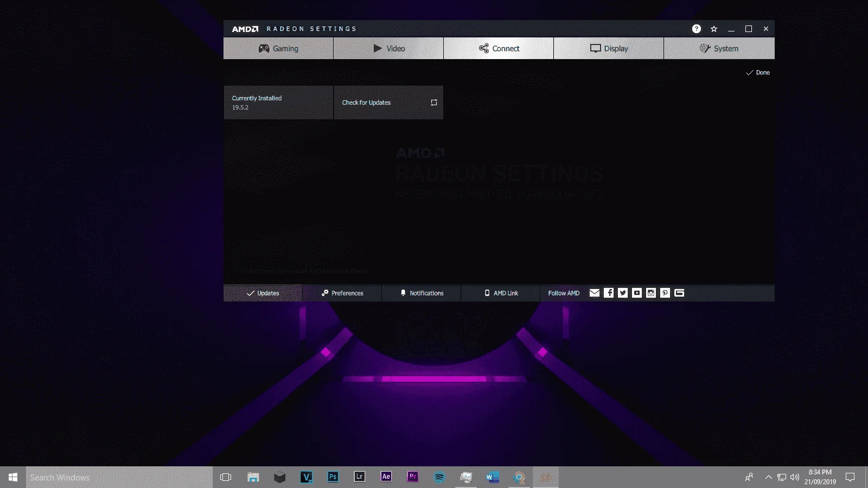
Task: Open the Notifications panel
Action: (x=422, y=293)
